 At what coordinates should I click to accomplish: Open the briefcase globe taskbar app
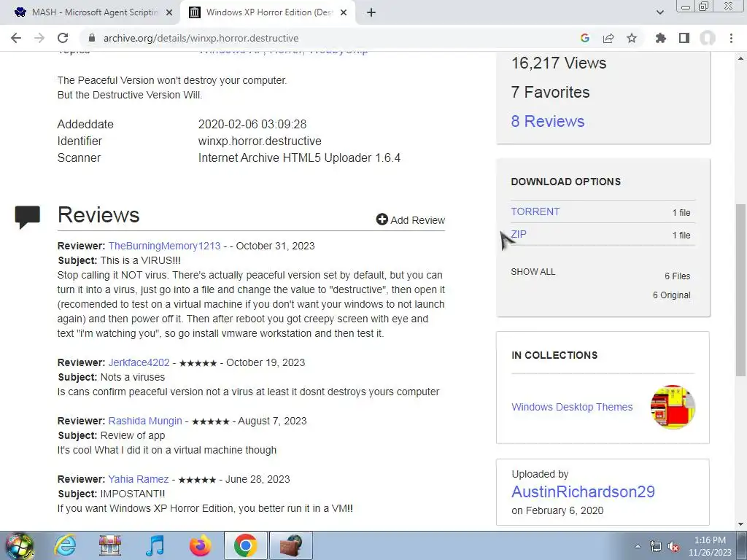tap(290, 545)
